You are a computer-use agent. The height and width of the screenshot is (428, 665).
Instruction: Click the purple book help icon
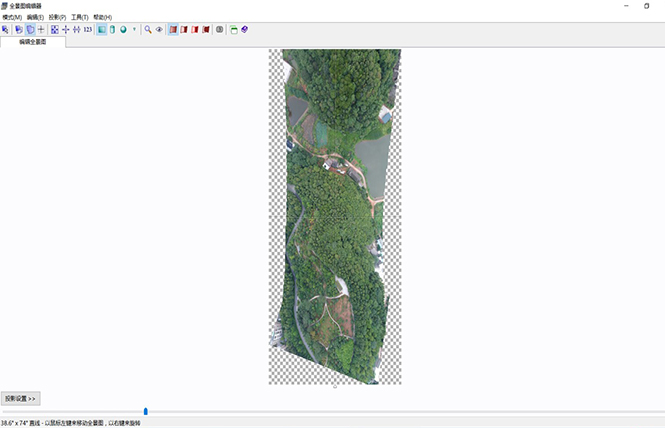point(245,30)
